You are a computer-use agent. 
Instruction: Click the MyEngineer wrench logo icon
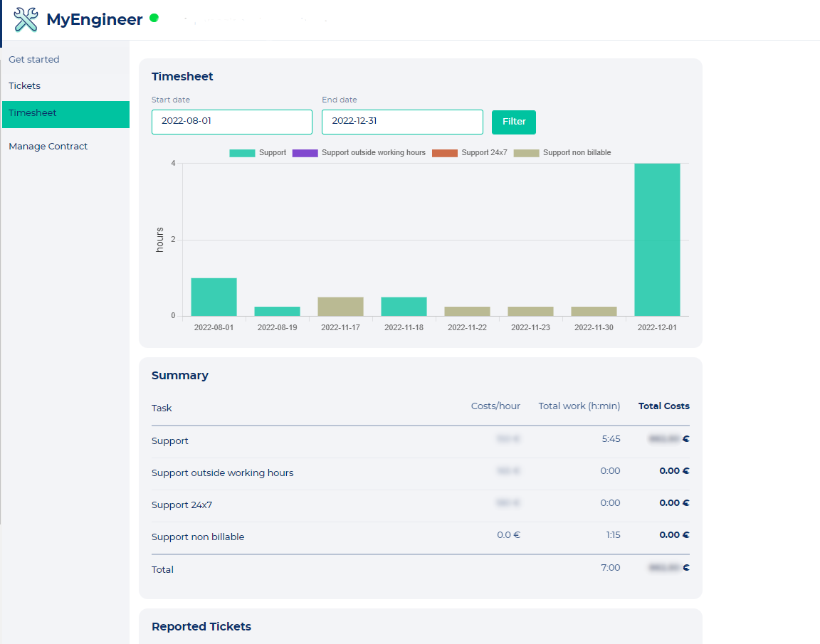coord(26,19)
